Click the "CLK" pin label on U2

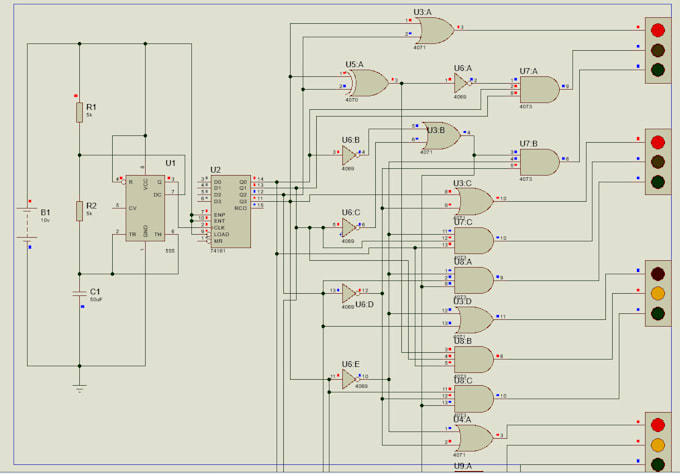tap(219, 228)
